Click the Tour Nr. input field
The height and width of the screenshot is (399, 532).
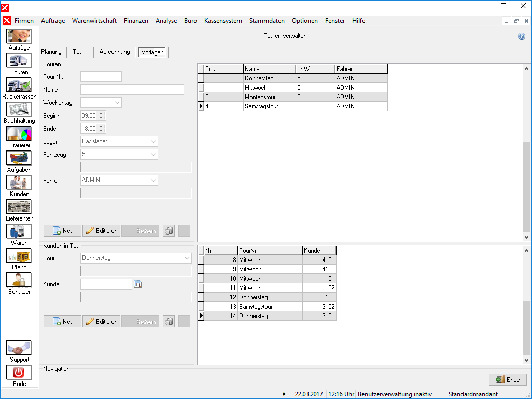pyautogui.click(x=101, y=77)
